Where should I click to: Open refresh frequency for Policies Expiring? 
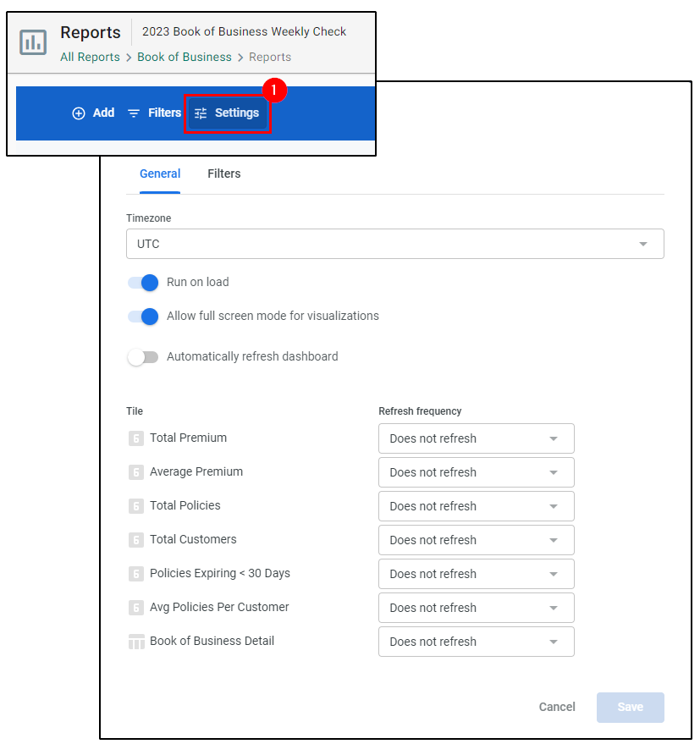(x=477, y=574)
